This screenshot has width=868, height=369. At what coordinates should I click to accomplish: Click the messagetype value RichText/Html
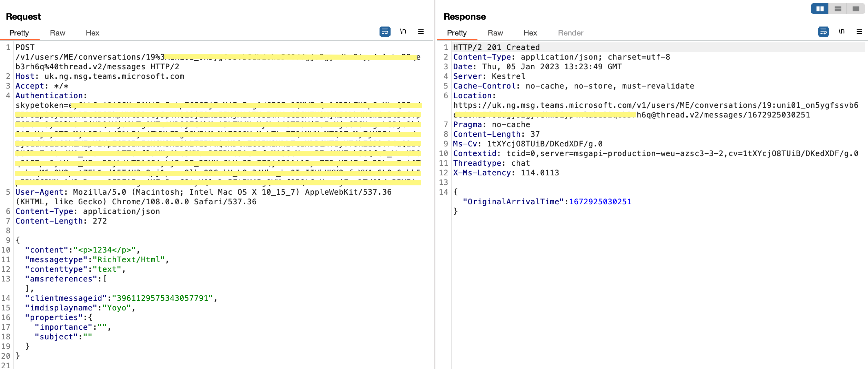point(129,260)
